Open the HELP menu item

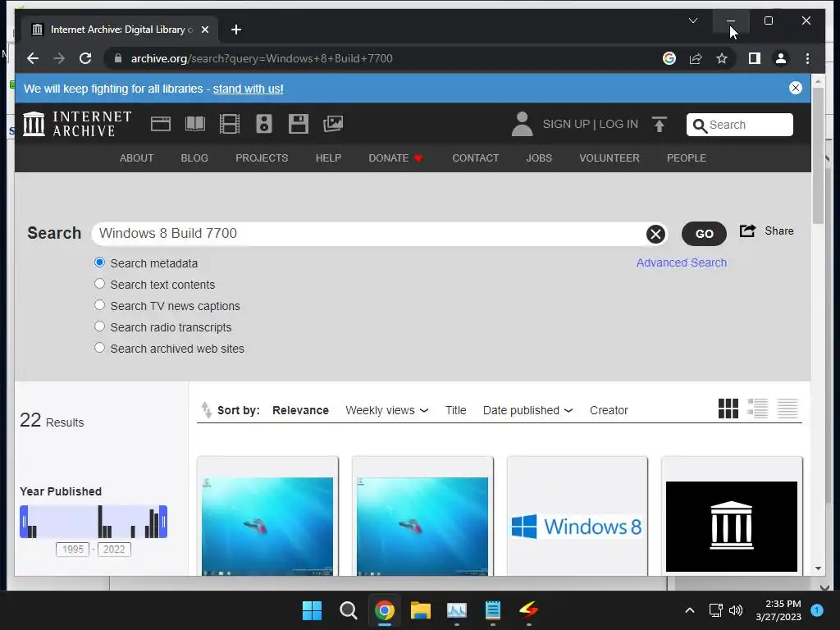click(328, 158)
